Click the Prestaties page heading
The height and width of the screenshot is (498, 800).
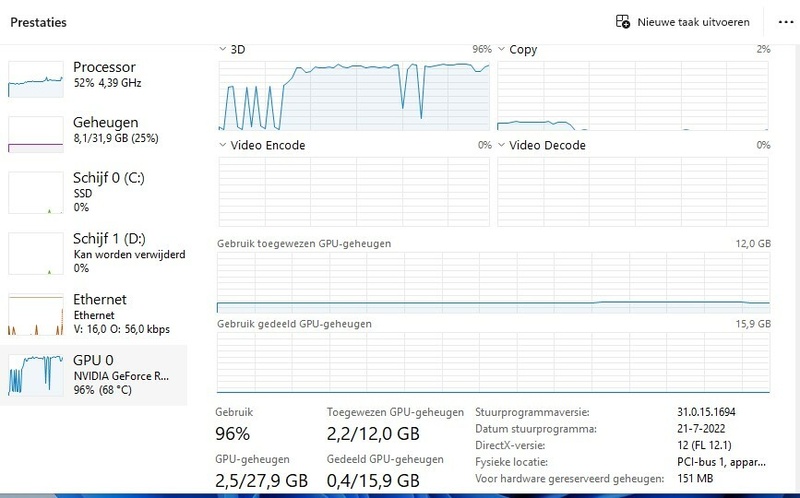38,22
